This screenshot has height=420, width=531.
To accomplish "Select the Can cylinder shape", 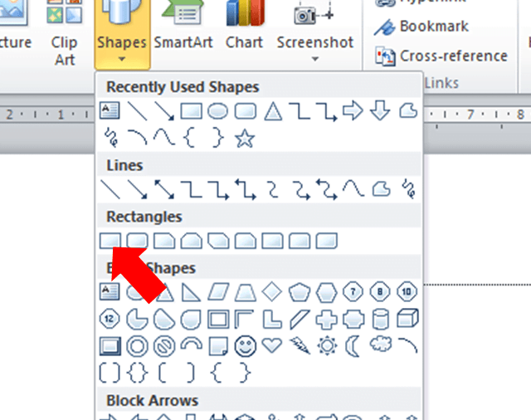I will (x=380, y=318).
